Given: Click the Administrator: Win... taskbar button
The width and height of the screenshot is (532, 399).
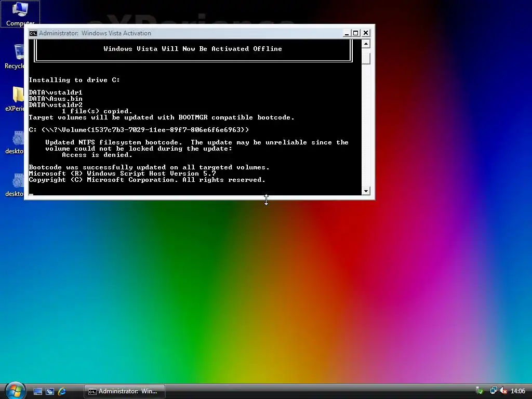Looking at the screenshot, I should pyautogui.click(x=125, y=392).
